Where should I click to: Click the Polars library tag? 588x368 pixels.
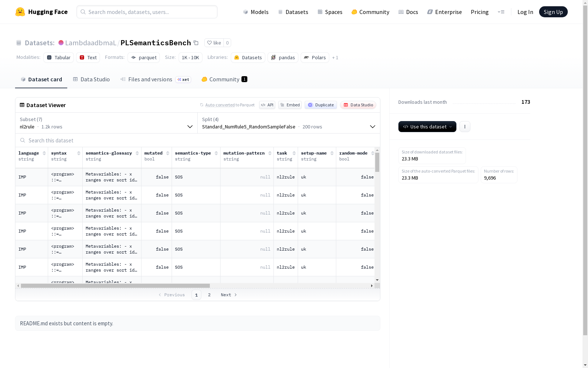[315, 57]
